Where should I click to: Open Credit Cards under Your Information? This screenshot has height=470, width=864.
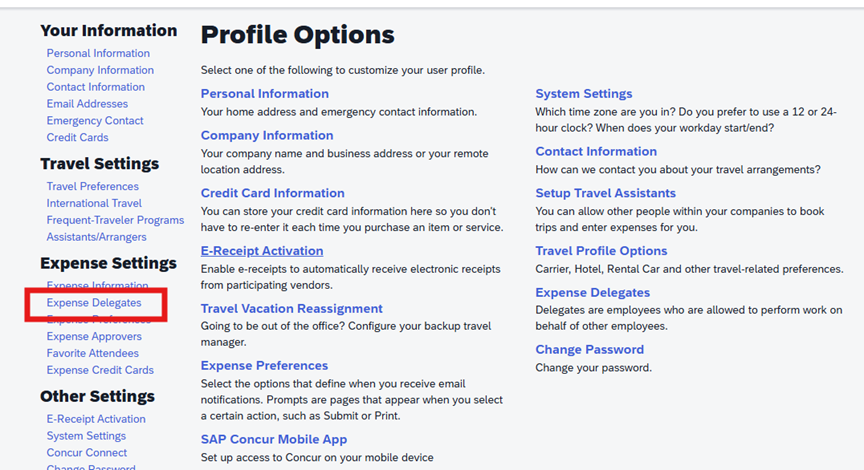[77, 138]
